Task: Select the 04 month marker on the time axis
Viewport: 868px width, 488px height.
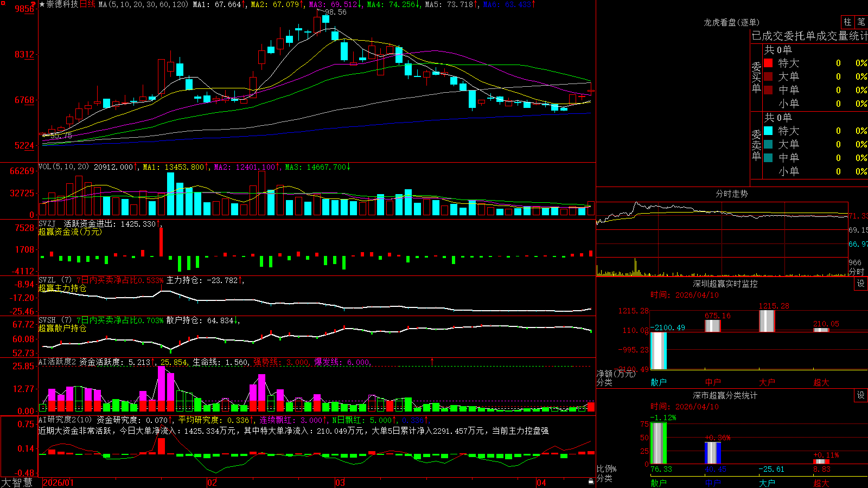Action: point(541,483)
